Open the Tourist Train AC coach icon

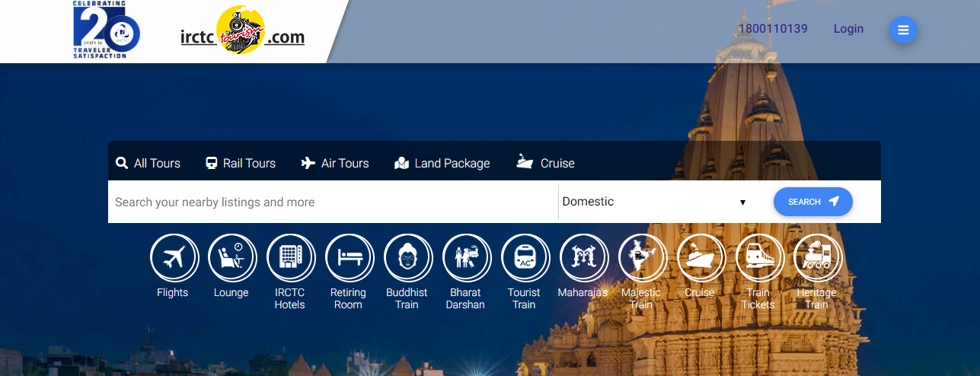click(526, 258)
